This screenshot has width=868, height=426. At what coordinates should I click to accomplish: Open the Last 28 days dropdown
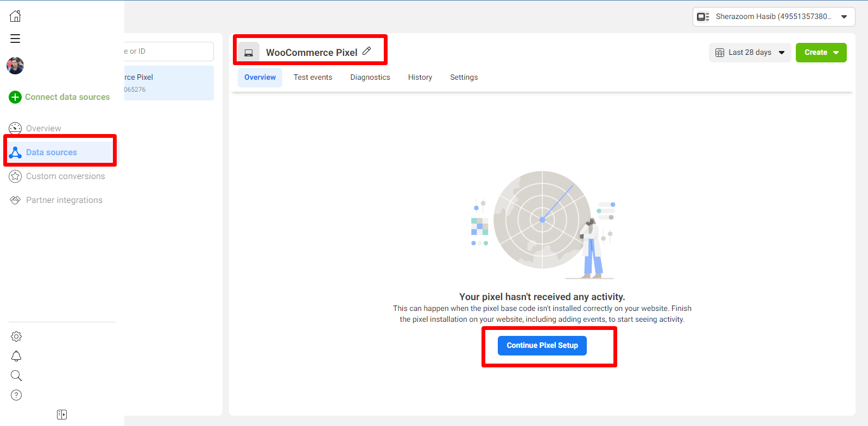coord(750,53)
